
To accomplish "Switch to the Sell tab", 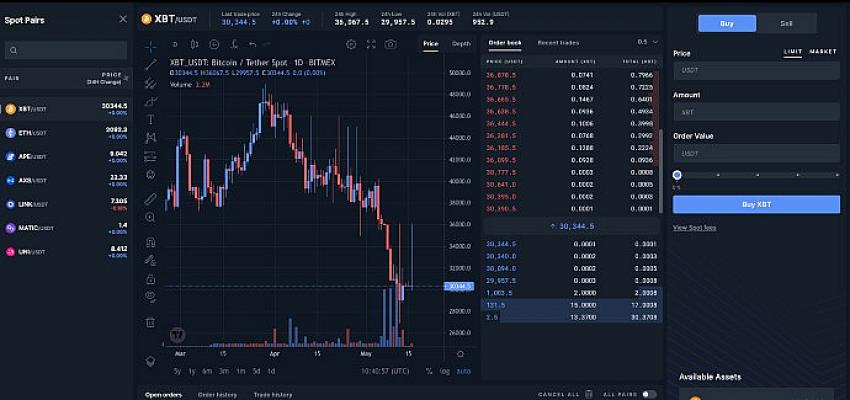I will click(x=785, y=23).
